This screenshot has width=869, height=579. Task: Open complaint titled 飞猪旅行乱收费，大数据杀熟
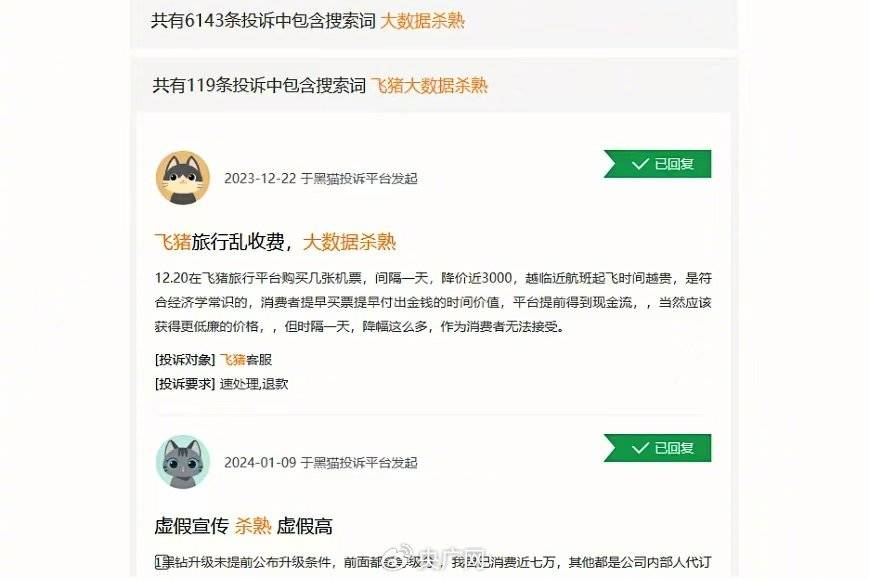(x=275, y=242)
